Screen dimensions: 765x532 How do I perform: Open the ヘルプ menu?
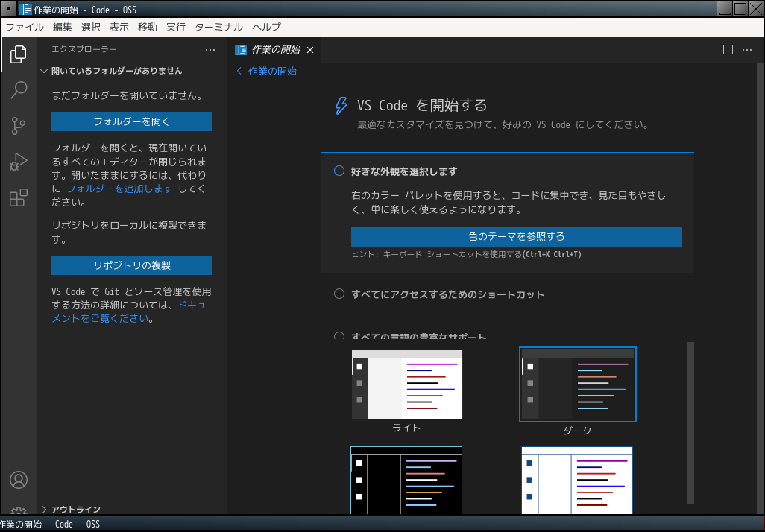(x=266, y=27)
